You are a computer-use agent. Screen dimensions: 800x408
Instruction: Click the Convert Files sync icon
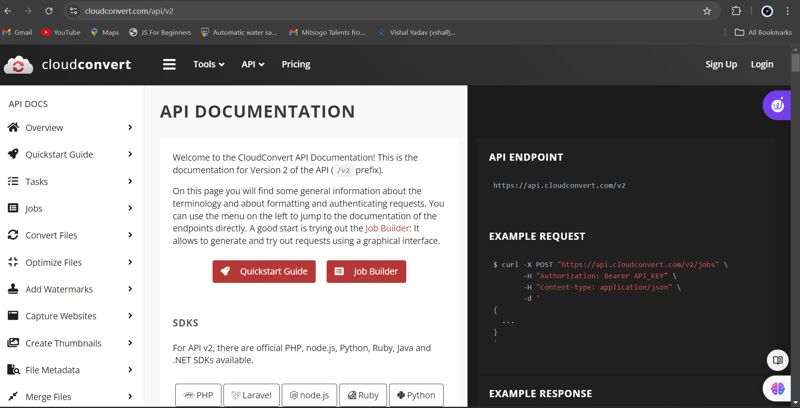pyautogui.click(x=13, y=235)
